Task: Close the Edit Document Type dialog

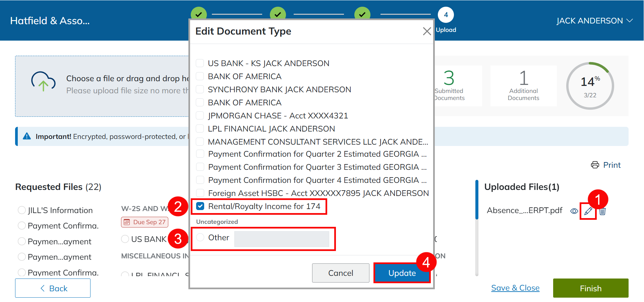Action: 427,31
